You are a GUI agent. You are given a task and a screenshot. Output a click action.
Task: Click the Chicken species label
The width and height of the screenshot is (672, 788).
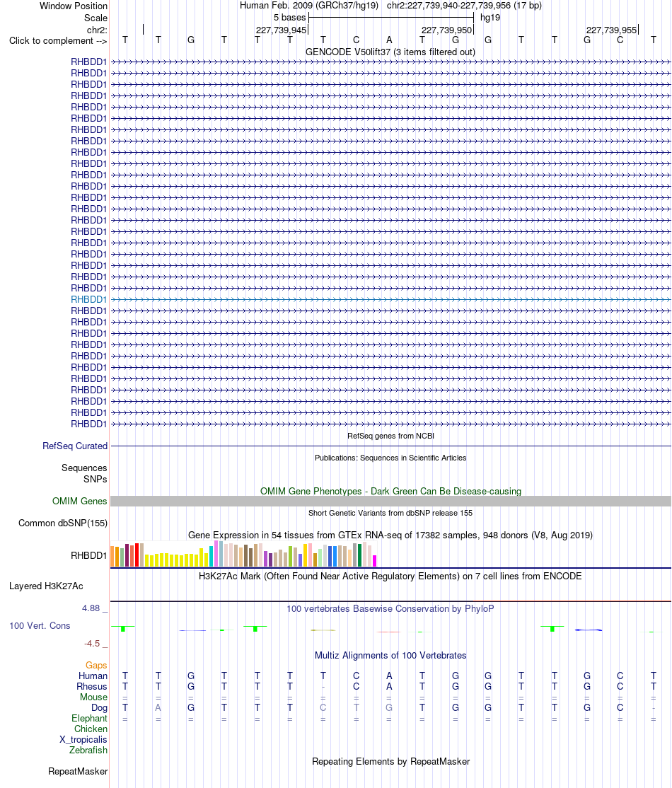pyautogui.click(x=91, y=729)
